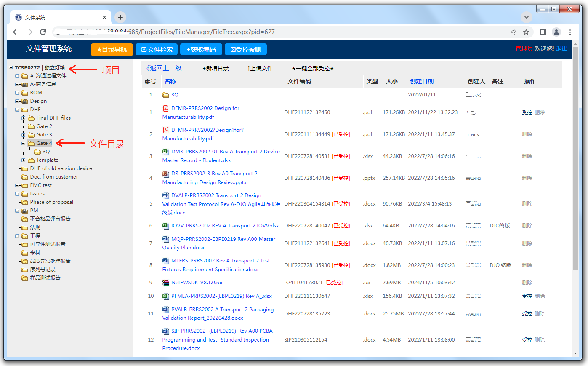Click the 上传文件 upload link
The height and width of the screenshot is (366, 588).
[260, 68]
